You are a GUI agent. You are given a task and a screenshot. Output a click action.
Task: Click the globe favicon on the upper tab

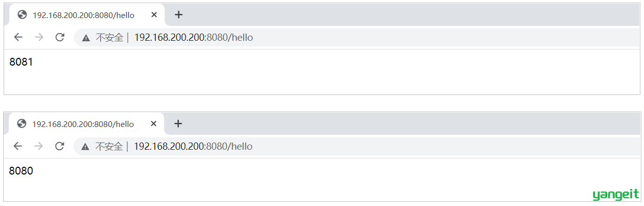tap(22, 15)
